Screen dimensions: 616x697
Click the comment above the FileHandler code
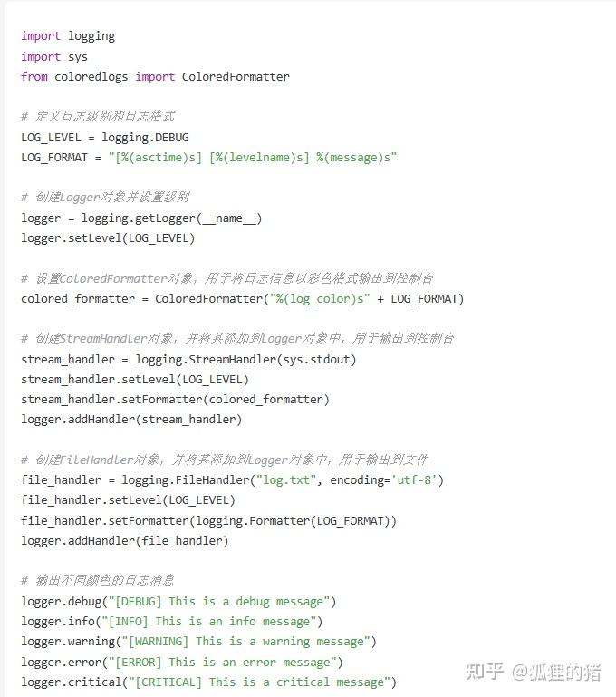coord(225,460)
